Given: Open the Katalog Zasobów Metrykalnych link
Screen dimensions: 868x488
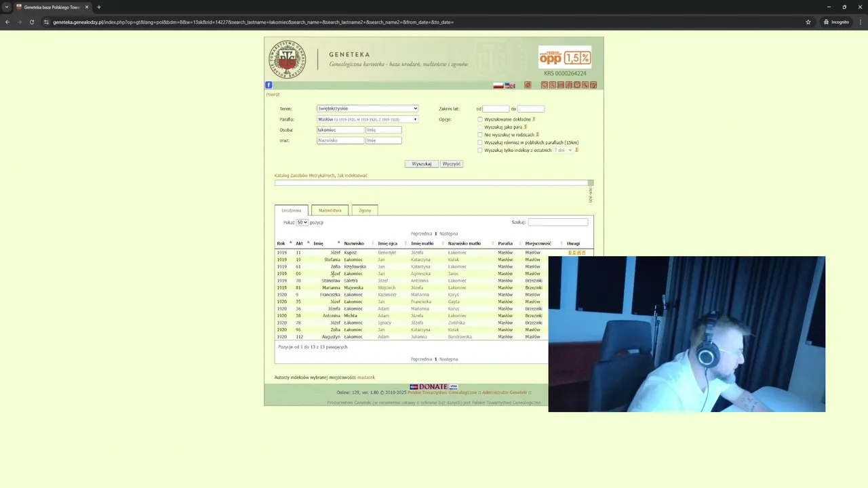Looking at the screenshot, I should coord(304,176).
